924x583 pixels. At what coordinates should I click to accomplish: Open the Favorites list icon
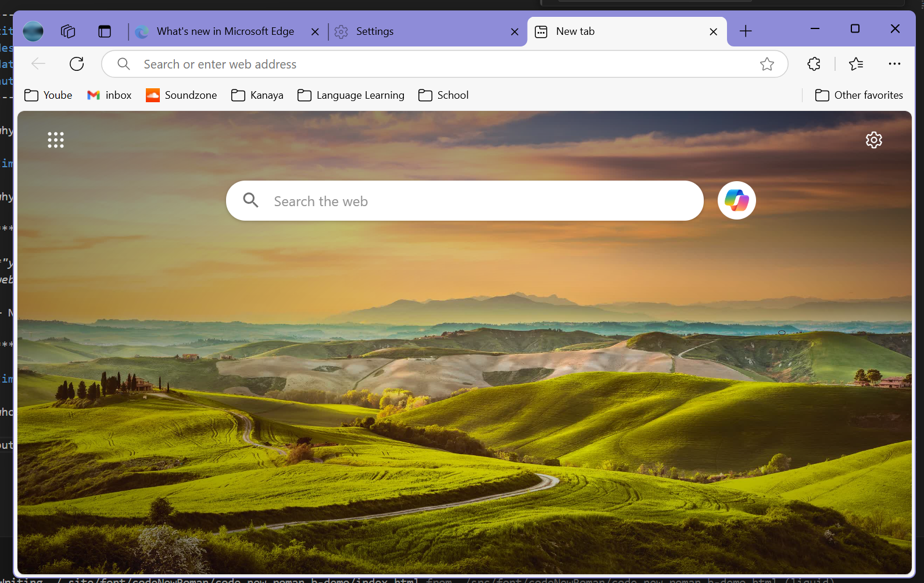click(x=856, y=64)
